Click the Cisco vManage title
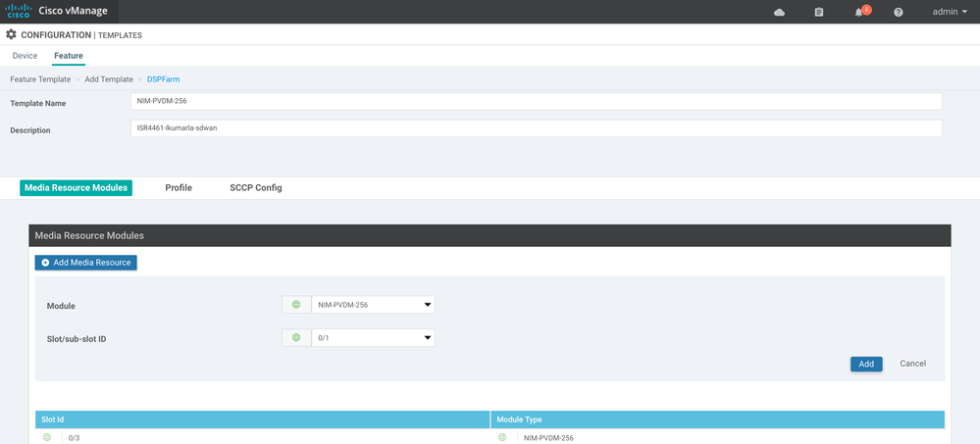 point(73,11)
